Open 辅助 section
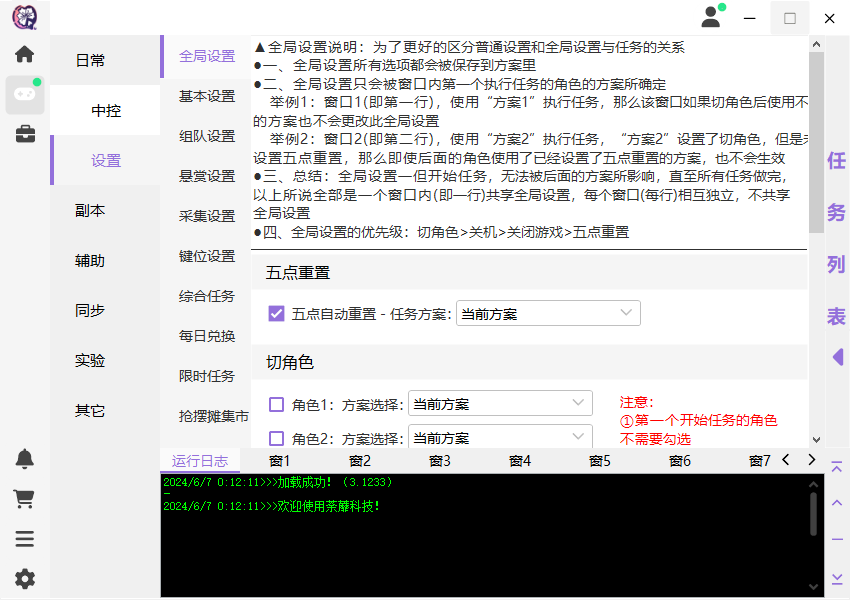The height and width of the screenshot is (600, 850). (x=90, y=261)
